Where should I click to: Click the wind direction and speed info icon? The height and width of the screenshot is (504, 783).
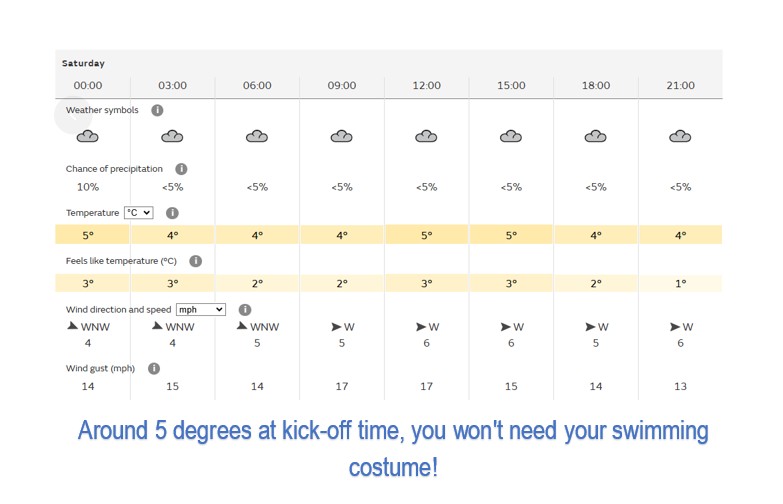[245, 310]
